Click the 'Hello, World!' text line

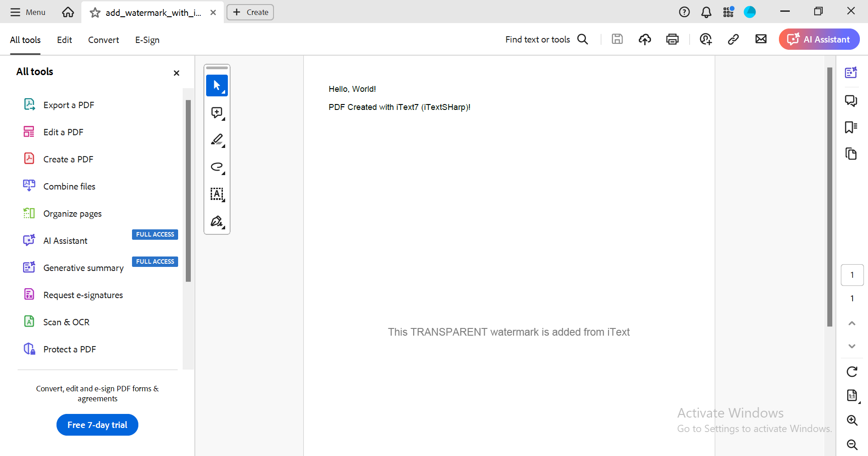[x=352, y=89]
